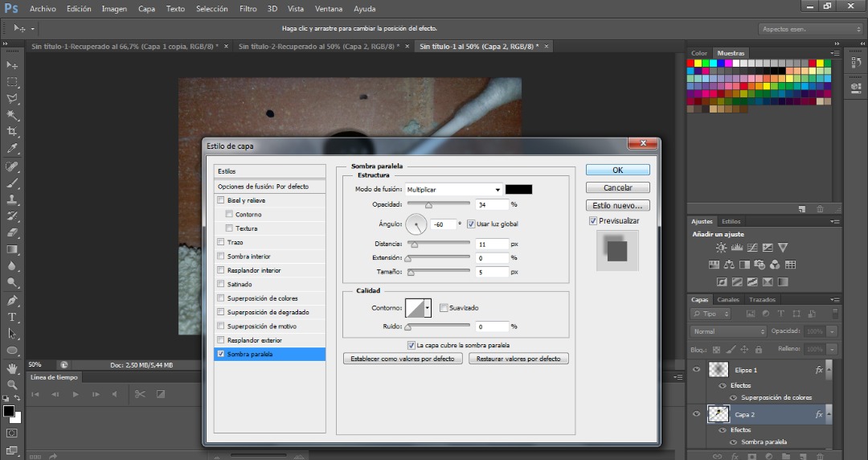Hide the Elipse 1 layer
Viewport: 868px width, 460px height.
click(x=696, y=370)
